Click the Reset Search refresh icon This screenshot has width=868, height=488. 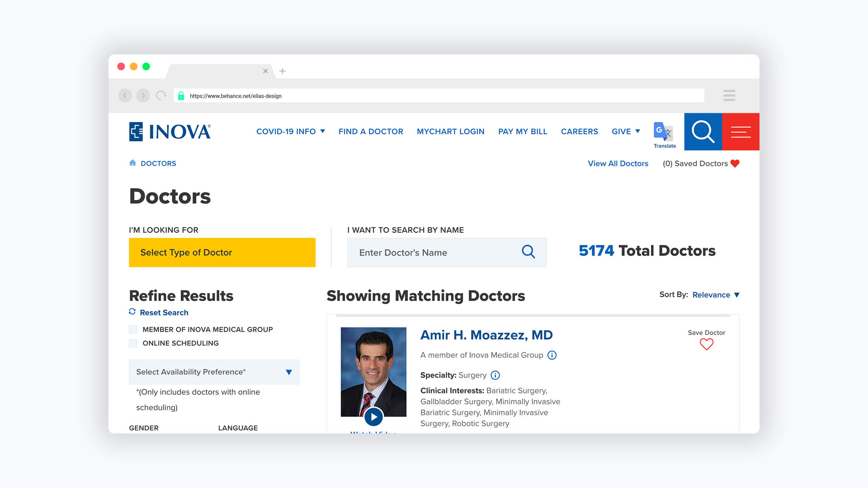(x=132, y=312)
